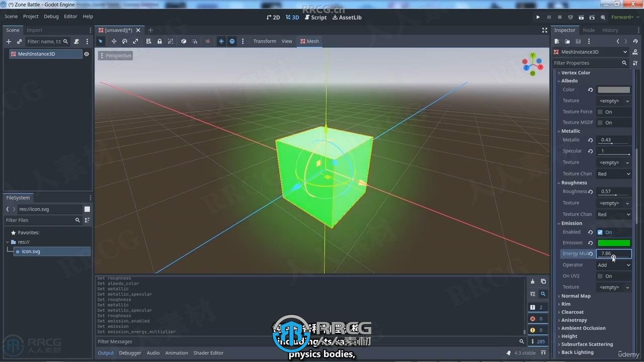The height and width of the screenshot is (362, 644).
Task: Open the AssetLib workspace
Action: pyautogui.click(x=347, y=17)
